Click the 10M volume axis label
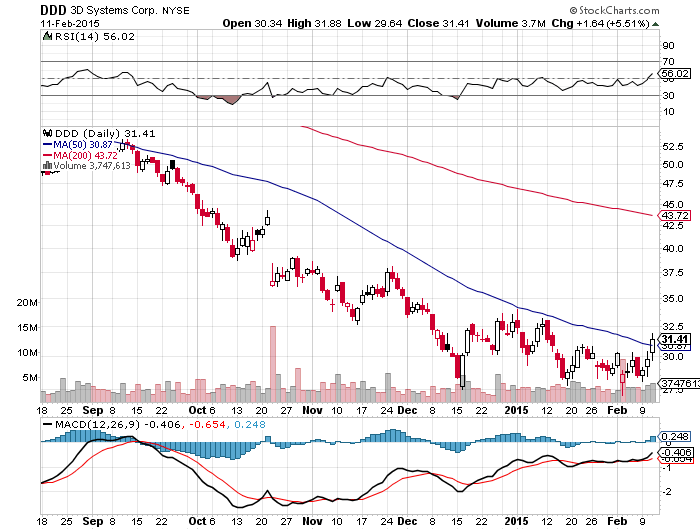The height and width of the screenshot is (530, 700). point(27,352)
